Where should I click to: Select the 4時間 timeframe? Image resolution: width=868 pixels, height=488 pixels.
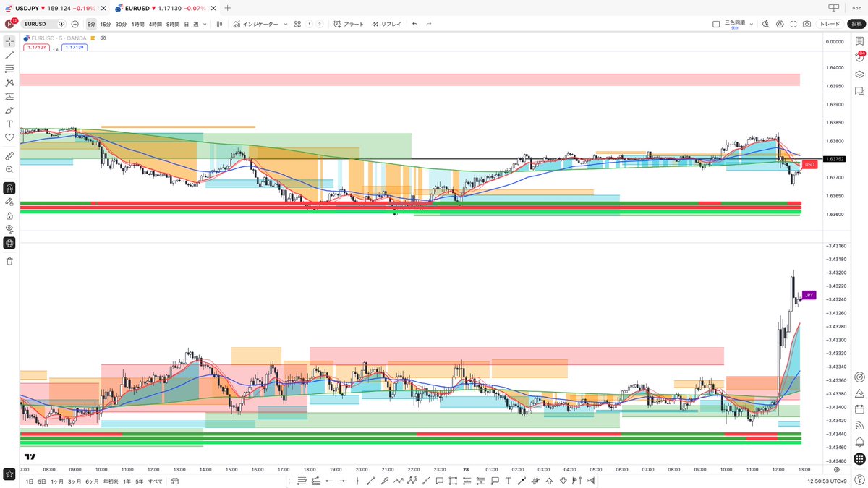pyautogui.click(x=156, y=24)
